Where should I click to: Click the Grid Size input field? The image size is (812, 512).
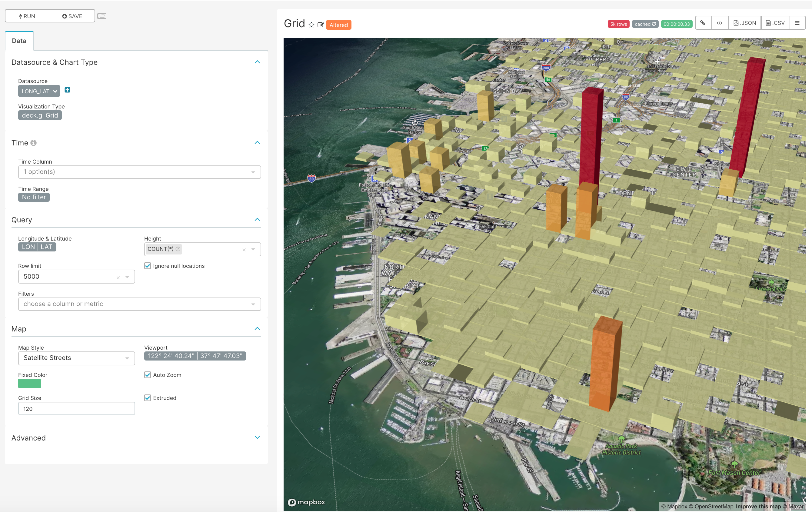(x=77, y=409)
